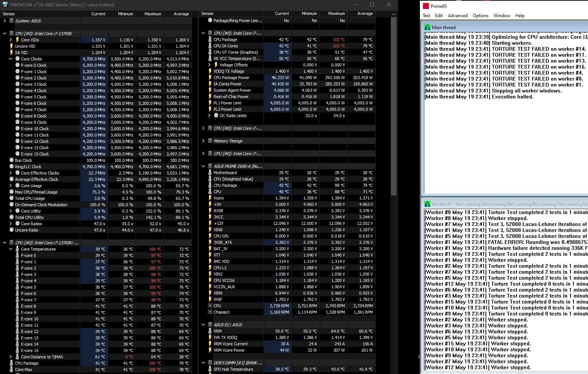Click the Sensor column header in the left pane
This screenshot has width=588, height=374.
click(40, 14)
